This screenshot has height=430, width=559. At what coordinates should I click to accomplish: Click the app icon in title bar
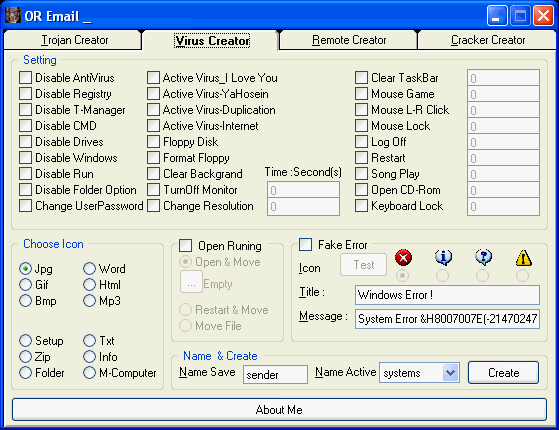point(13,15)
